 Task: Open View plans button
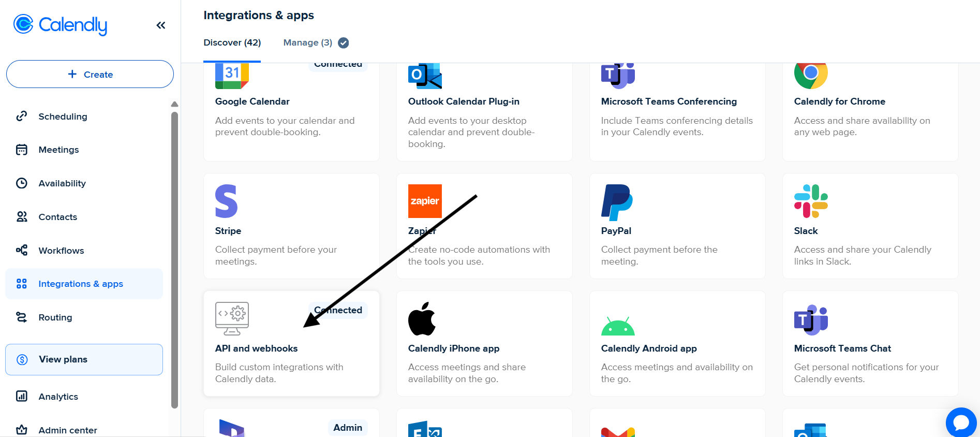[84, 359]
